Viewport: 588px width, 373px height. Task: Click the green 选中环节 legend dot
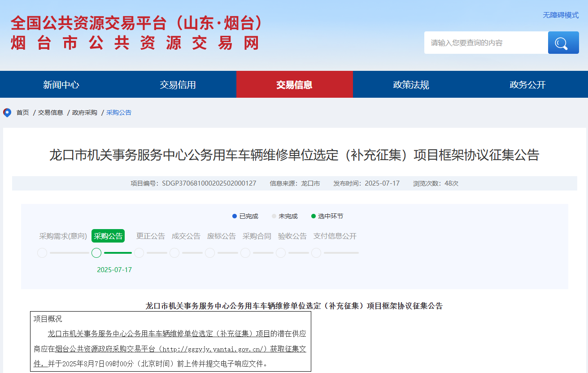314,216
